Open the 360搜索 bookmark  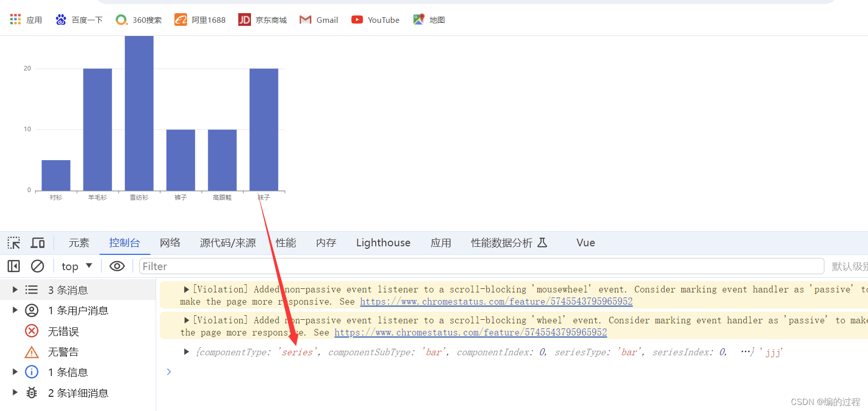click(x=139, y=20)
